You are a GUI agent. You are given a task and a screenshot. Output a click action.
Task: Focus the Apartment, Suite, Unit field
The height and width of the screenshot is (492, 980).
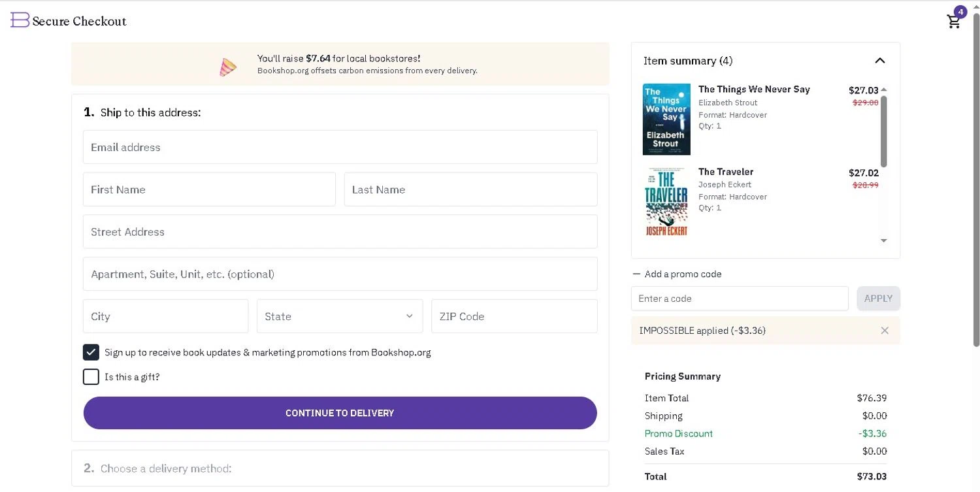click(340, 274)
